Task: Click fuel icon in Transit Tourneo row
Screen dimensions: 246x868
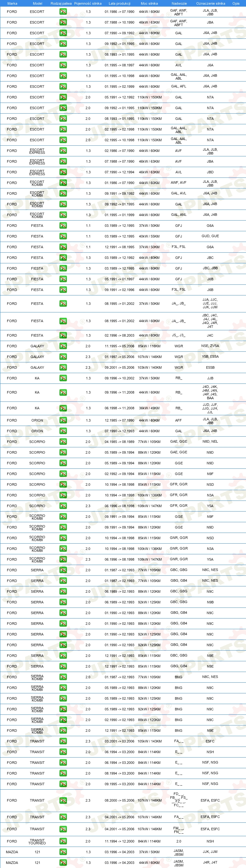Action: 63,841
